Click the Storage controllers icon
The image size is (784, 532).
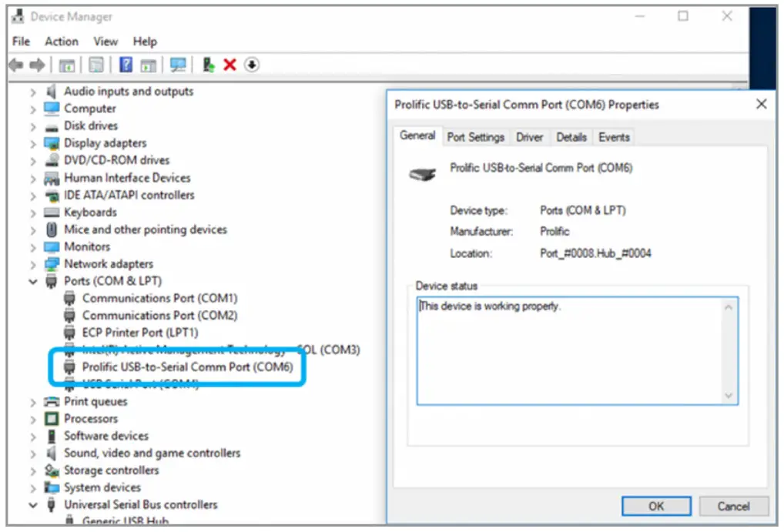[x=52, y=470]
